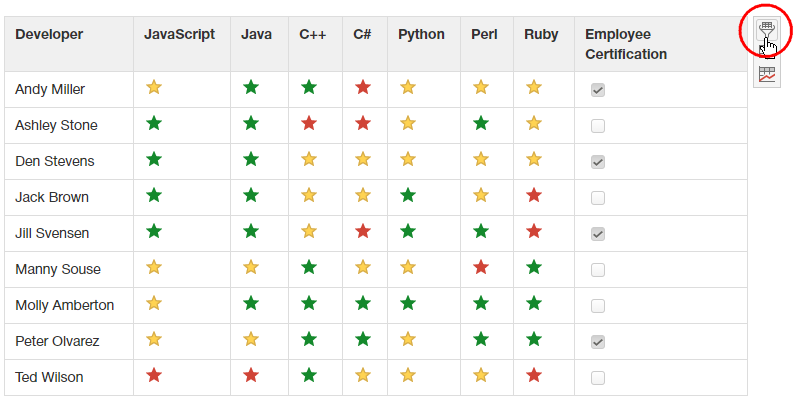The height and width of the screenshot is (401, 798).
Task: Select the Molly Amberton name cell
Action: pyautogui.click(x=65, y=305)
